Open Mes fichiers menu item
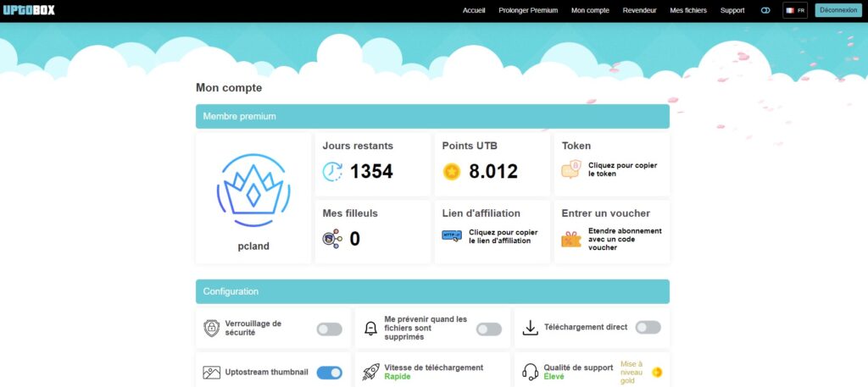 tap(687, 10)
